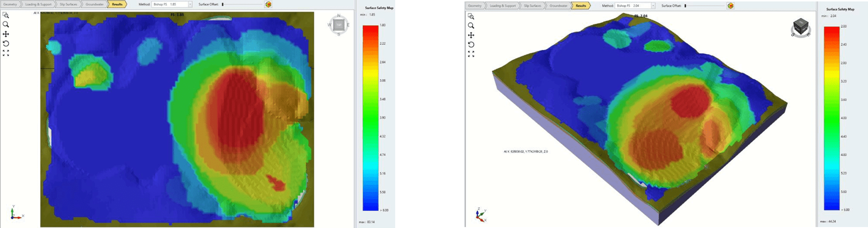
Task: Switch to Slip Surfaces tab, left window
Action: coord(68,4)
